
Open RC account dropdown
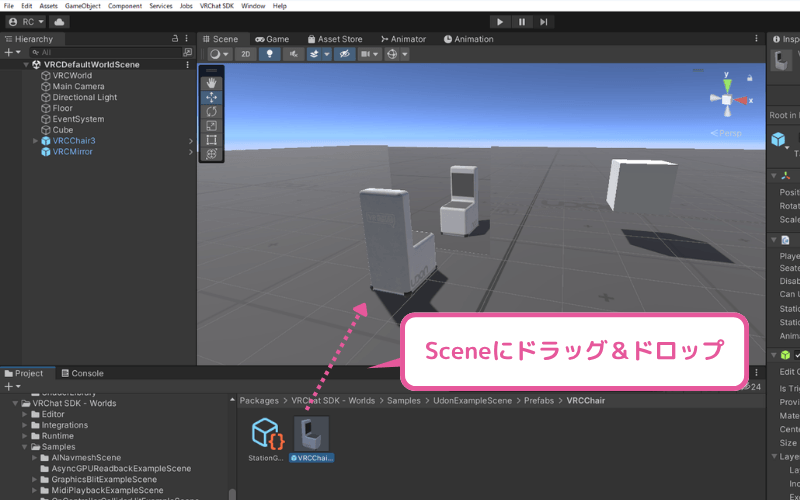coord(26,22)
